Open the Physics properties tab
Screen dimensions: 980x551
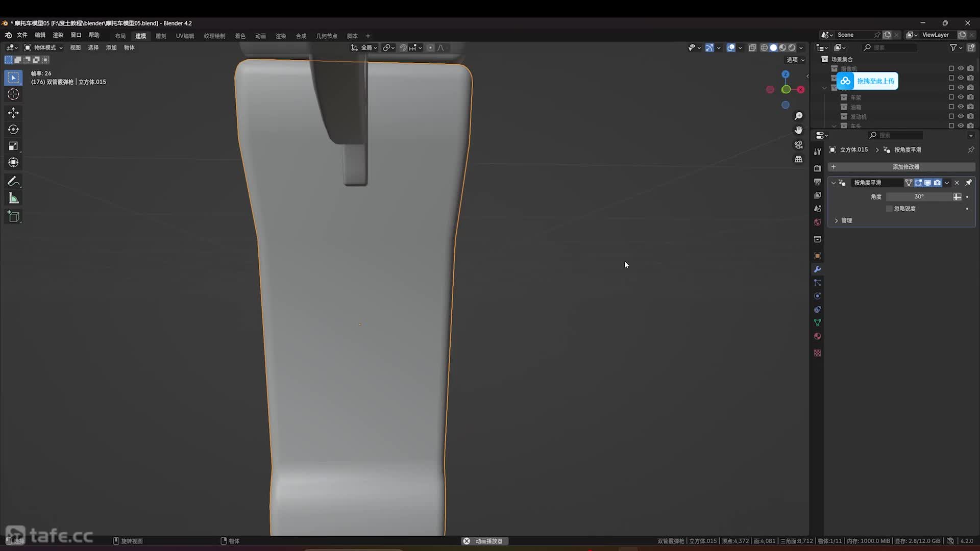pyautogui.click(x=817, y=296)
